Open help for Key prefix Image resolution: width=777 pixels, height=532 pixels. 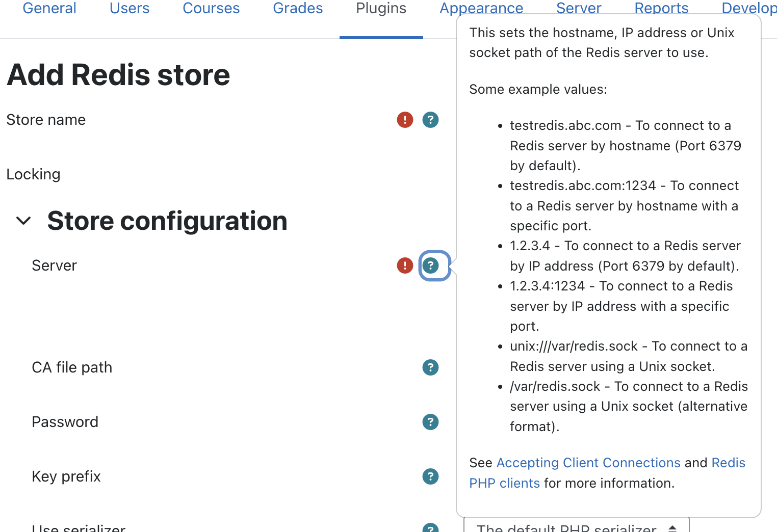[430, 476]
